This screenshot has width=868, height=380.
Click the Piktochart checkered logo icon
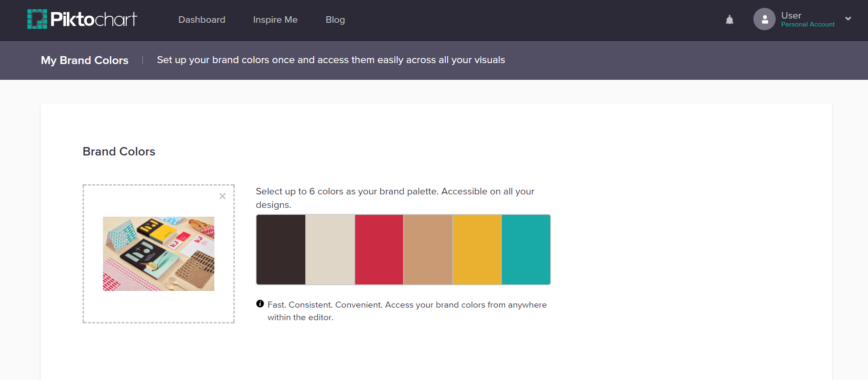(37, 19)
